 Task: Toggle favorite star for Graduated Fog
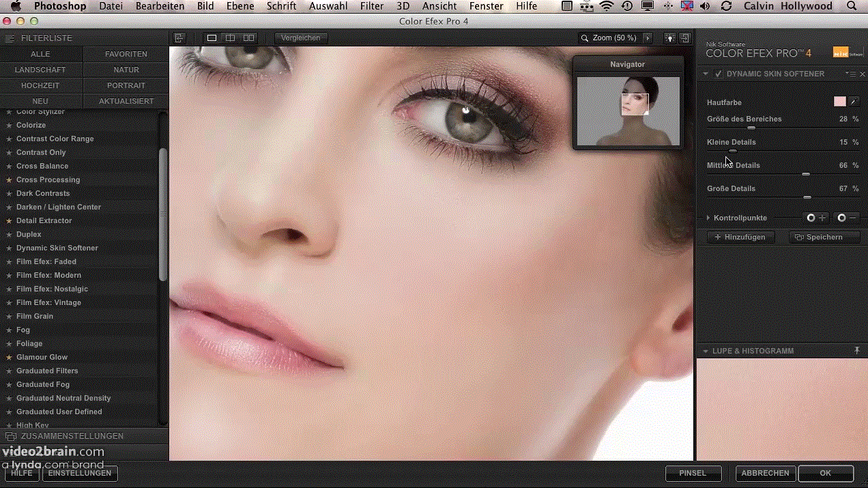coord(10,384)
